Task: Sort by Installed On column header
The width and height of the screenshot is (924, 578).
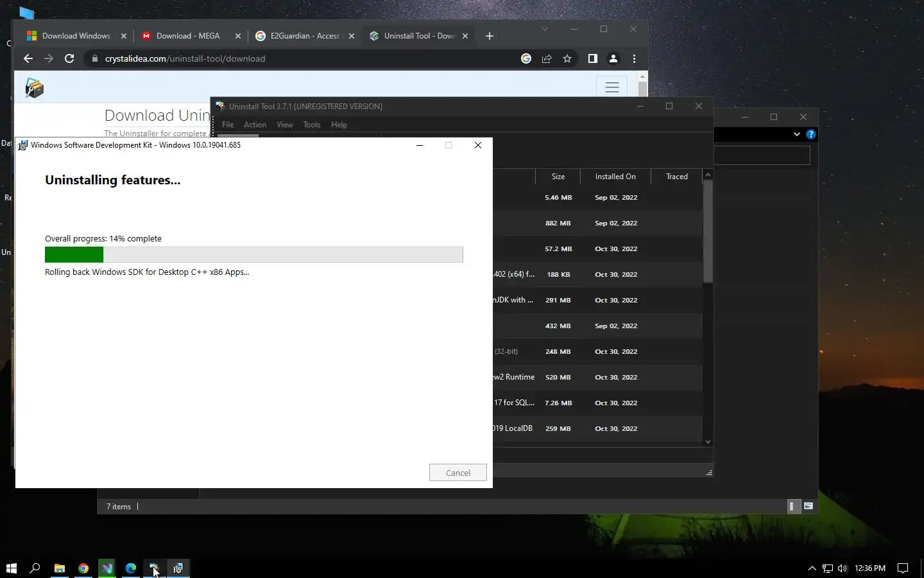Action: (615, 177)
